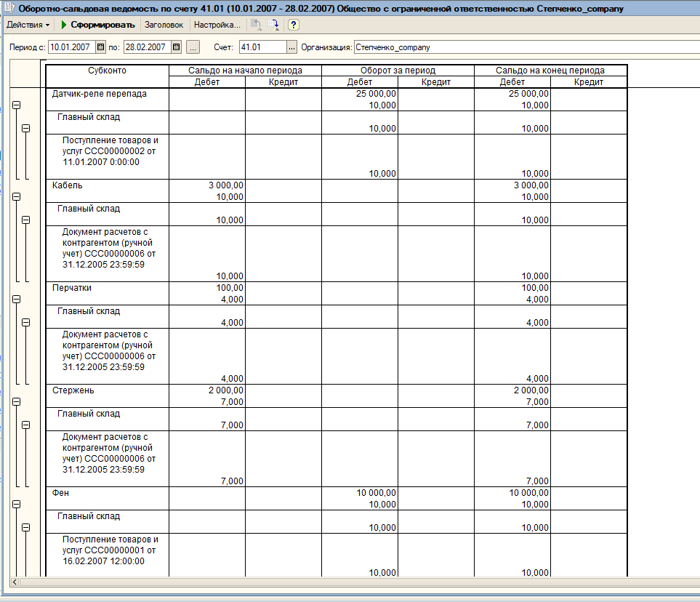Click the Организация field Степченко_company

point(527,47)
